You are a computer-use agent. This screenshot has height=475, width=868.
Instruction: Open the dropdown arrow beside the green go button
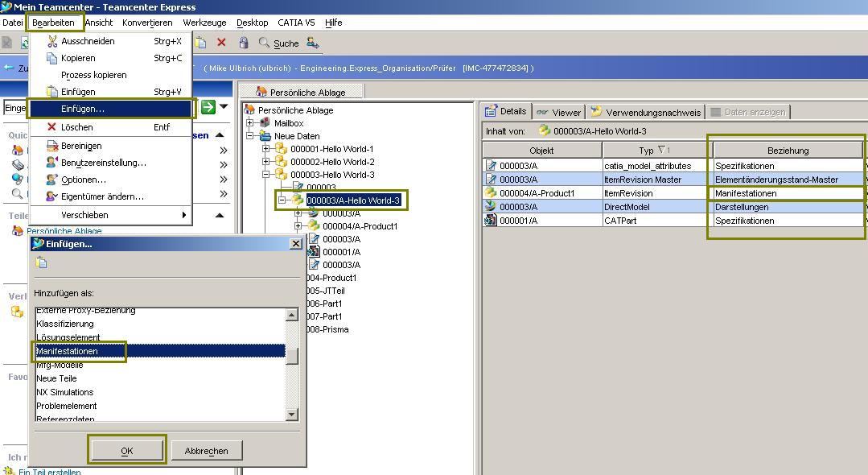[224, 106]
